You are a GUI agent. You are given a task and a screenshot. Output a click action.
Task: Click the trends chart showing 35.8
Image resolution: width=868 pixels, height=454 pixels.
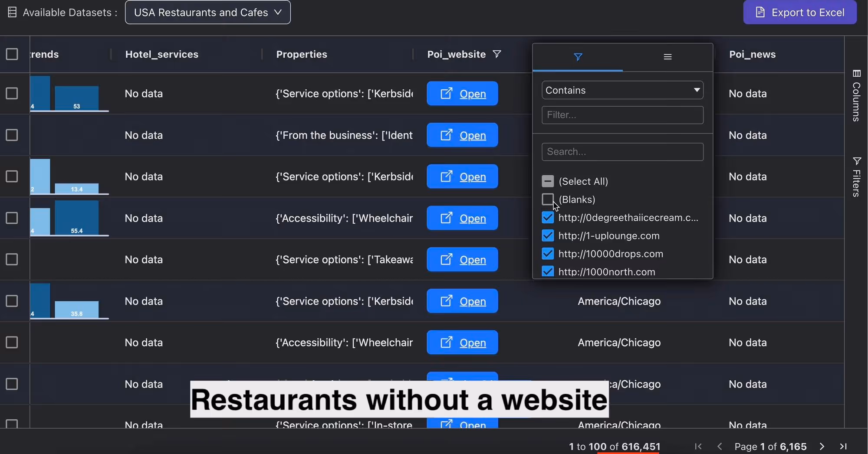pyautogui.click(x=69, y=301)
